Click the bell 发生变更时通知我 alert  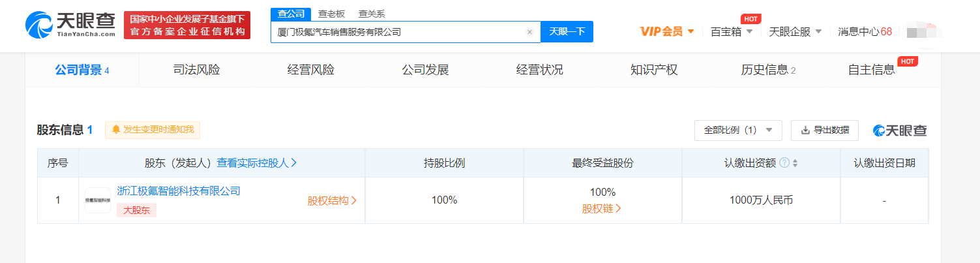153,130
